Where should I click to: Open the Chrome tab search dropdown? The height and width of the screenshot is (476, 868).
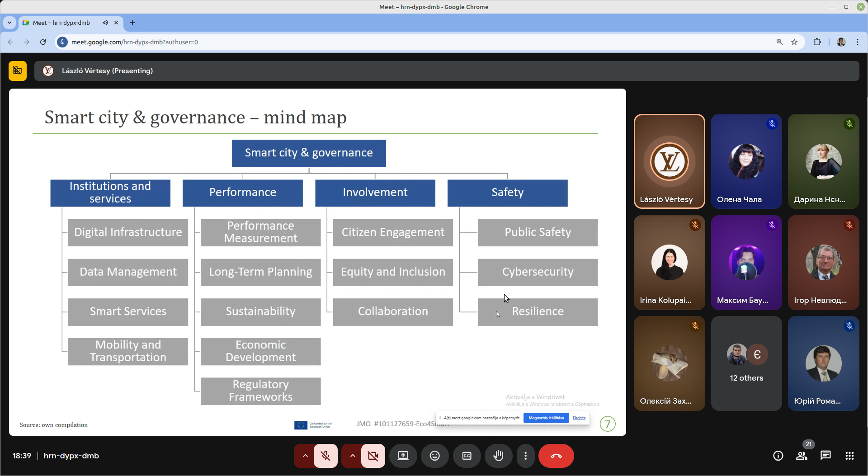pyautogui.click(x=9, y=23)
